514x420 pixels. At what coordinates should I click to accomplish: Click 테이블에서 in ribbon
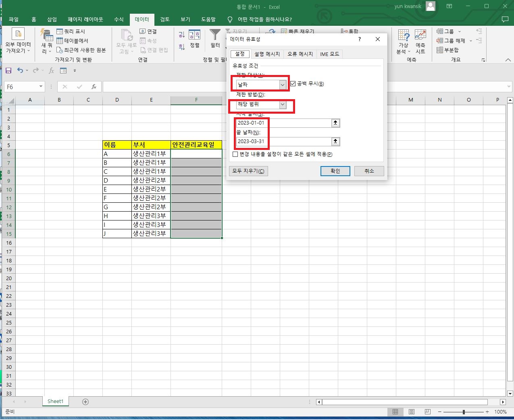click(x=73, y=41)
